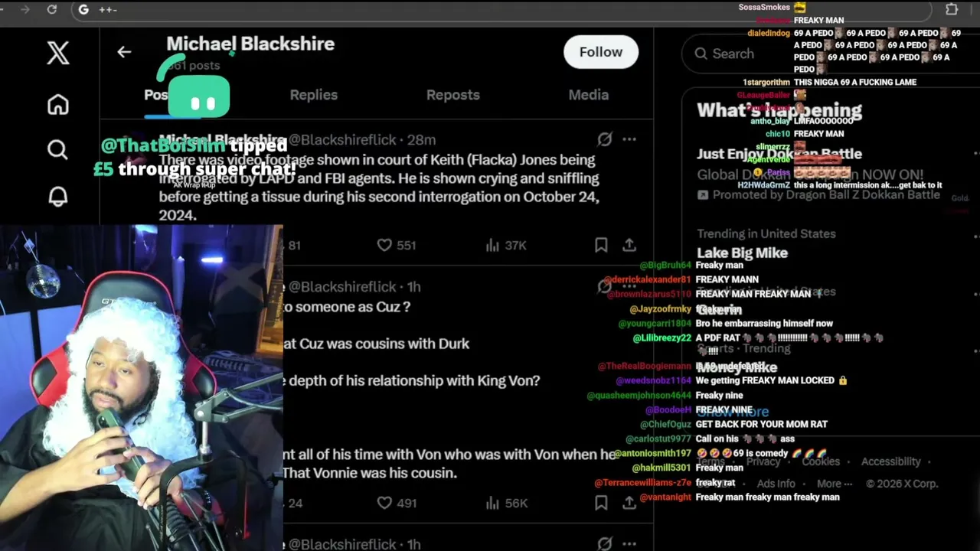This screenshot has height=551, width=980.
Task: Click the Google icon in address bar
Action: pyautogui.click(x=83, y=9)
